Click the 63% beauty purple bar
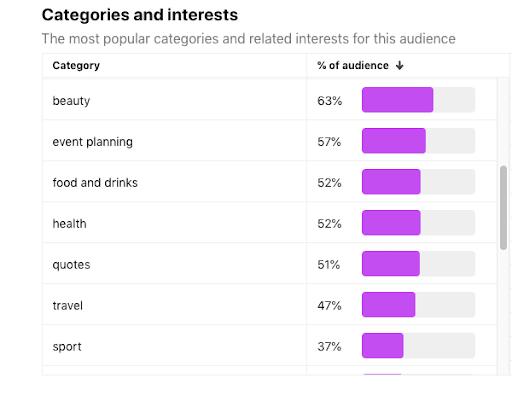The width and height of the screenshot is (512, 413). [x=397, y=100]
